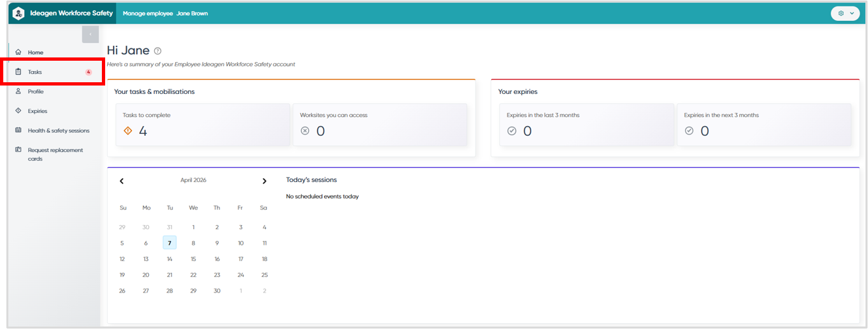Click the Expiries diamond icon

[x=18, y=111]
